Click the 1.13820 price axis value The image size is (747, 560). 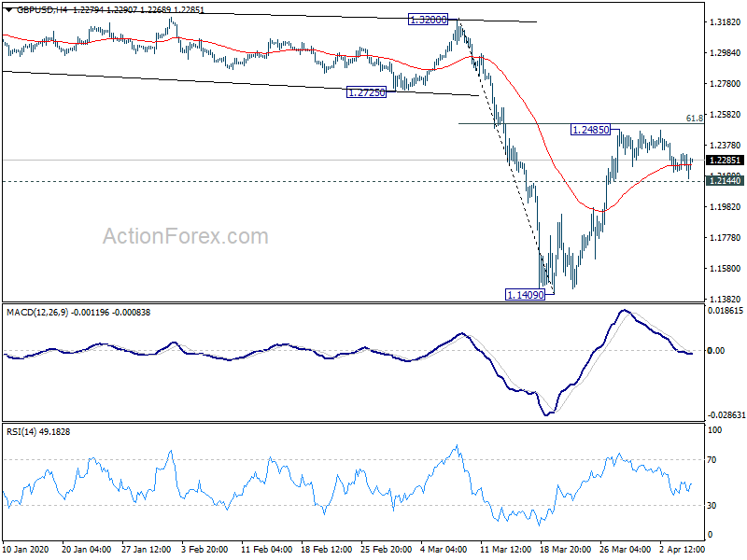[x=726, y=300]
